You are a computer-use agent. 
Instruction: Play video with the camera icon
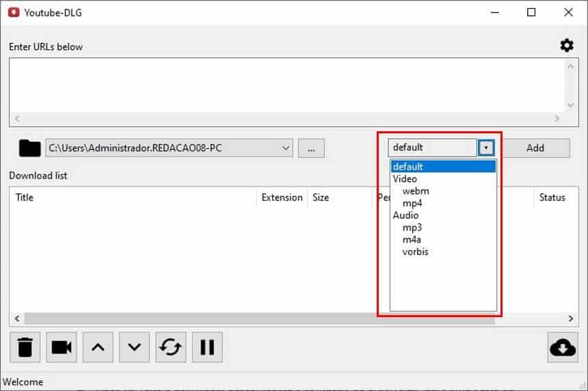click(62, 347)
